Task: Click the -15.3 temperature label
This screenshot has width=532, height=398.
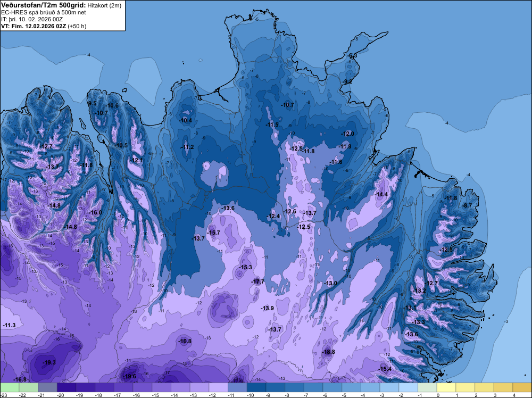Action: pyautogui.click(x=246, y=267)
